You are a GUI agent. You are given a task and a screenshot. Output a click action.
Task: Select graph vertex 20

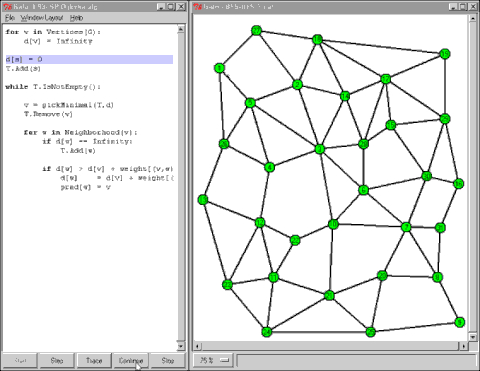[x=363, y=144]
